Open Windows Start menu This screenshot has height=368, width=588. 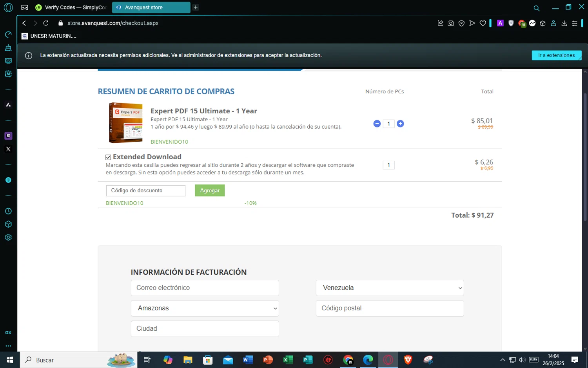[10, 360]
